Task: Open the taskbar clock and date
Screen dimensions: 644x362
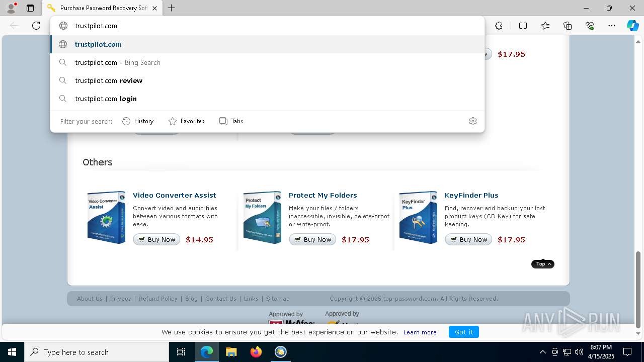Action: coord(601,352)
